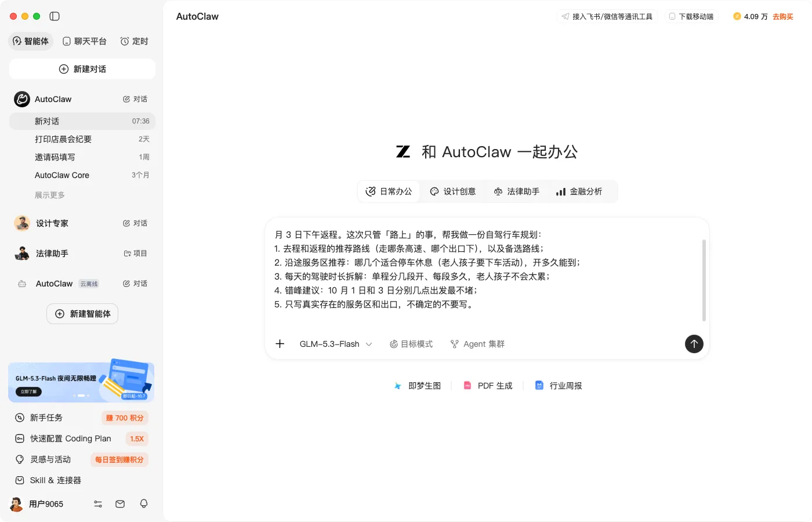The height and width of the screenshot is (522, 812).
Task: Open the mail icon at sidebar bottom
Action: (120, 504)
